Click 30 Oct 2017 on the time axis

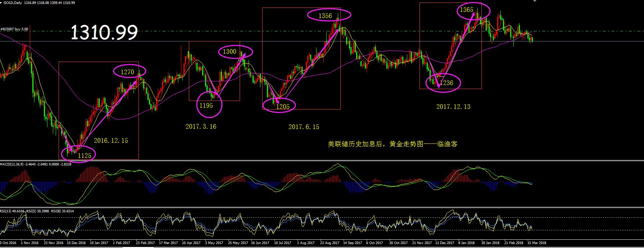pos(398,243)
